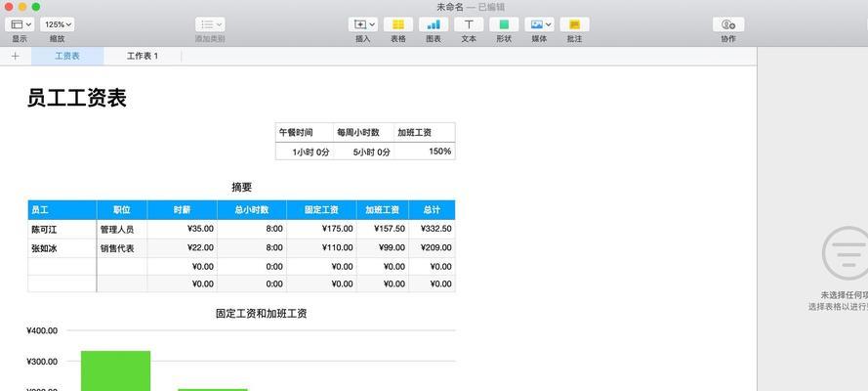
Task: Select the ¥35.00 hourly wage cell
Action: (x=183, y=229)
